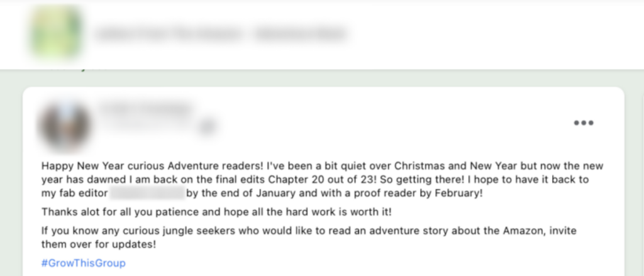Image resolution: width=644 pixels, height=276 pixels.
Task: Click the blurred post author name
Action: (146, 109)
